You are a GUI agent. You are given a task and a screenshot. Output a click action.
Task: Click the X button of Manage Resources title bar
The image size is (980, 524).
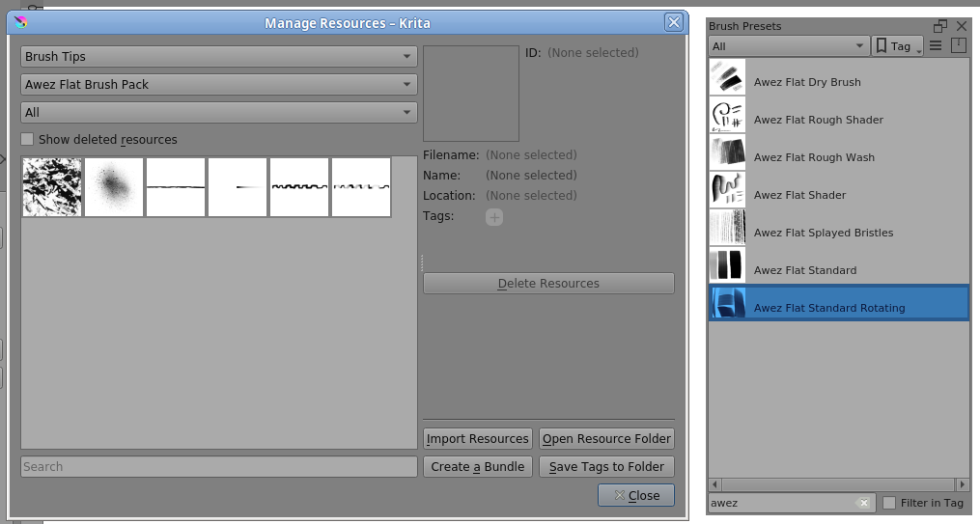click(x=674, y=22)
